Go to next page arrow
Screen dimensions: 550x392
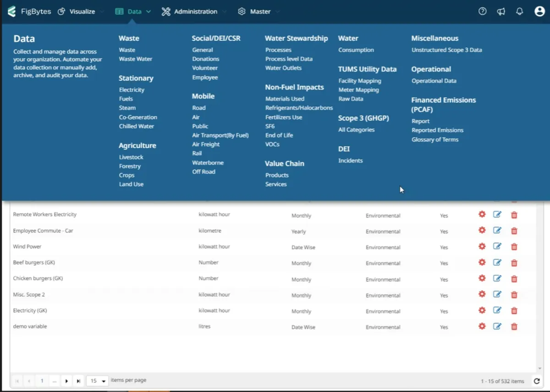[66, 381]
